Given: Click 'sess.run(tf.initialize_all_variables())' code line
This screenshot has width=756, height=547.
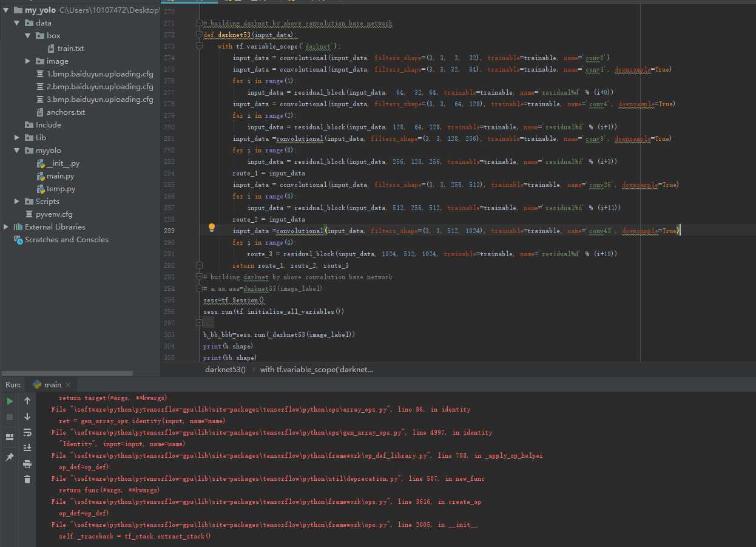Looking at the screenshot, I should (274, 311).
